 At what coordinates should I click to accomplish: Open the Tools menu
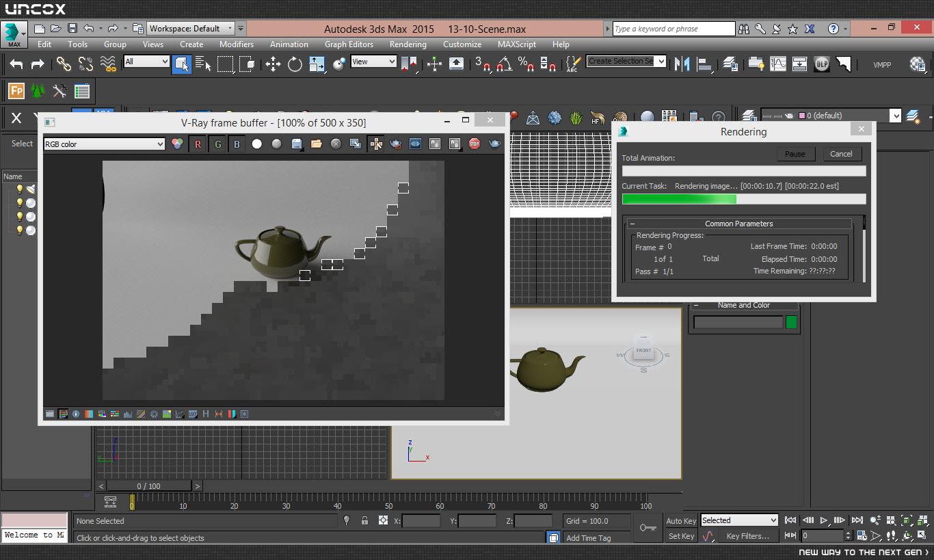(x=77, y=44)
